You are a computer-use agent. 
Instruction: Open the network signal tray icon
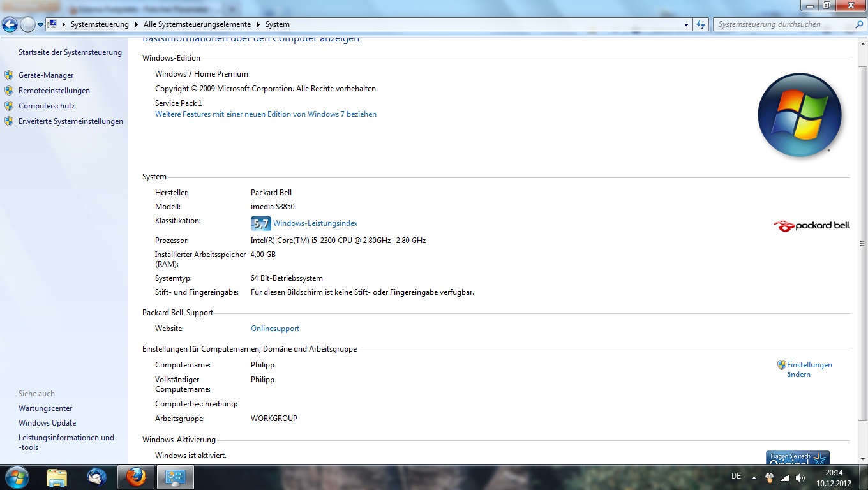785,477
